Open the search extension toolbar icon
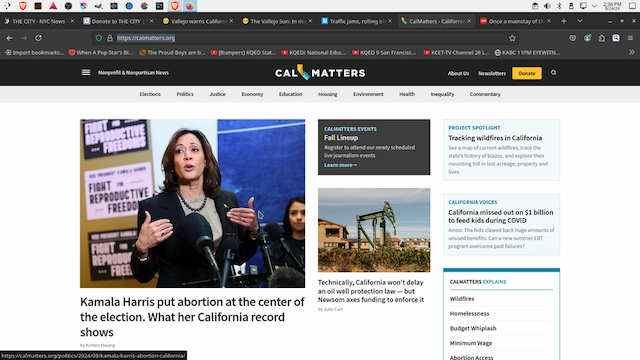Viewport: 640px width, 360px height. (616, 38)
